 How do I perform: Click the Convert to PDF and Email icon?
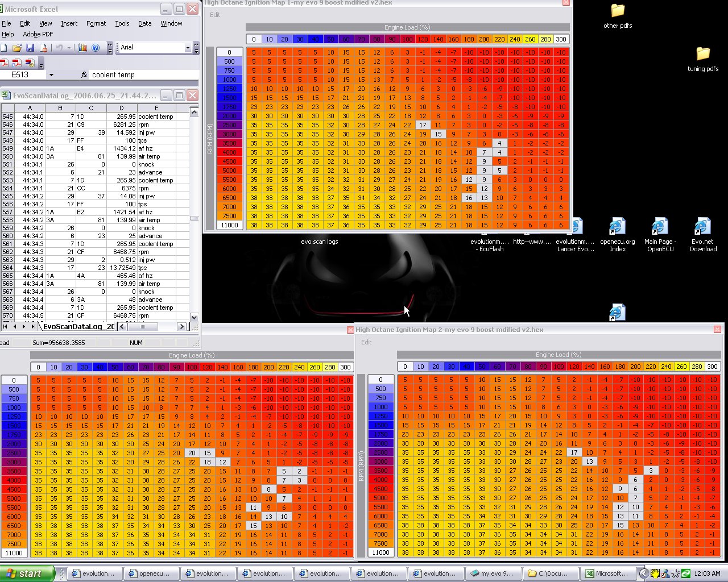[16, 63]
